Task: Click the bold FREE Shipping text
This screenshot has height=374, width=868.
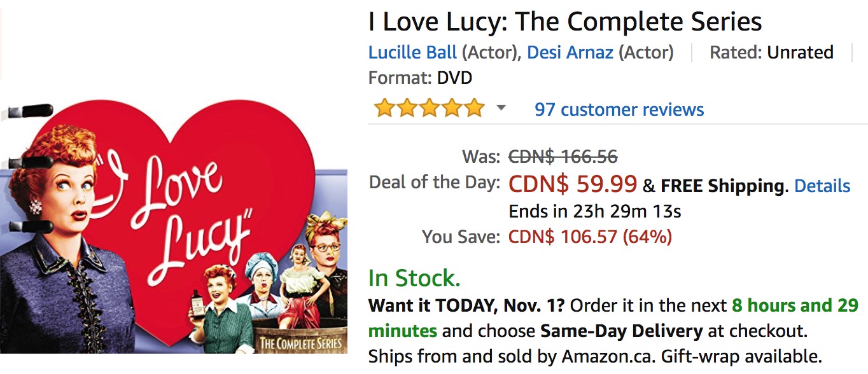Action: 722,186
